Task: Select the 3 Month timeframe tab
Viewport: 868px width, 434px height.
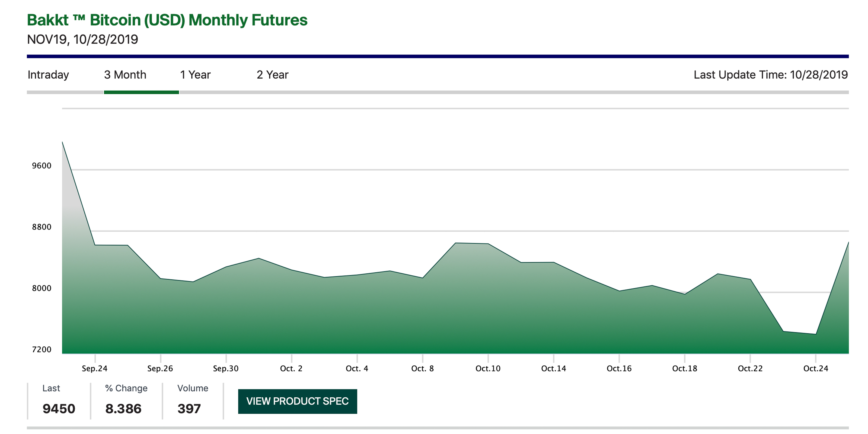Action: tap(119, 72)
